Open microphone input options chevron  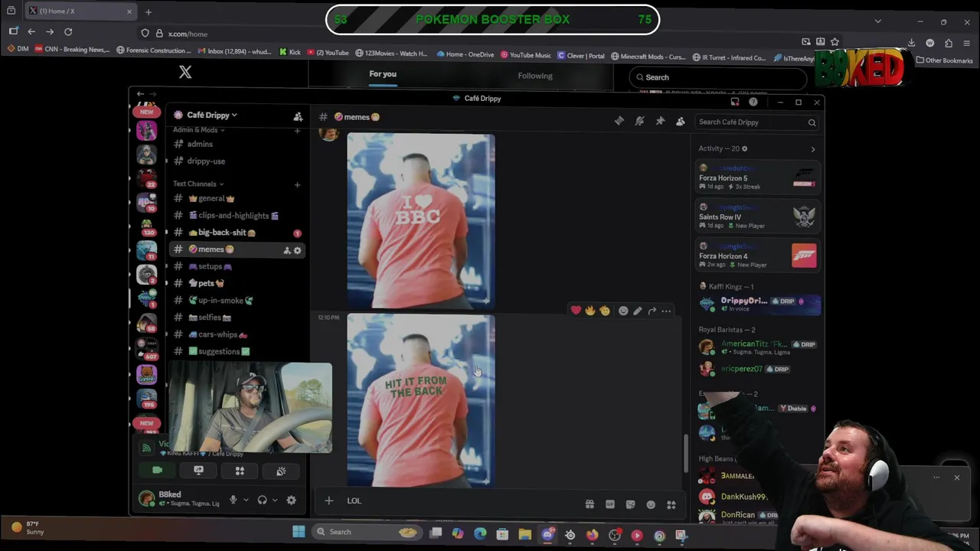point(245,500)
